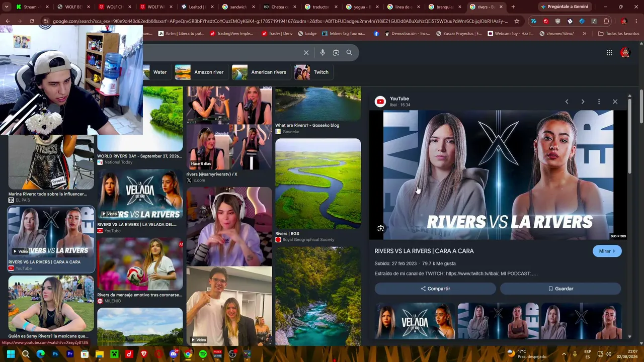This screenshot has height=362, width=644.
Task: Open the tab search dropdown
Action: click(7, 7)
